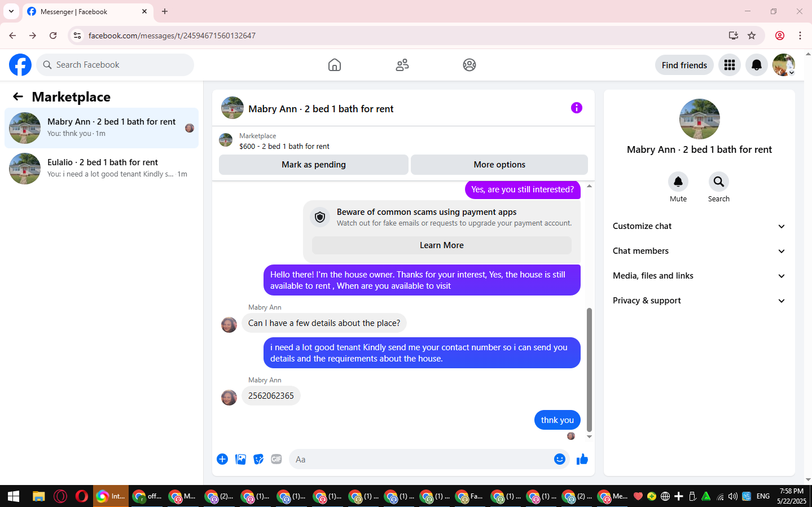Click the Find friends button
The height and width of the screenshot is (507, 812).
point(684,65)
